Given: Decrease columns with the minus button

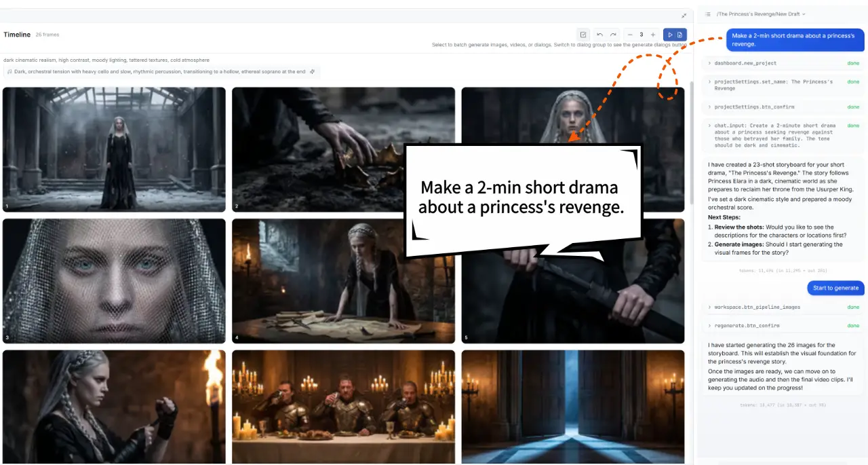Looking at the screenshot, I should pyautogui.click(x=630, y=35).
